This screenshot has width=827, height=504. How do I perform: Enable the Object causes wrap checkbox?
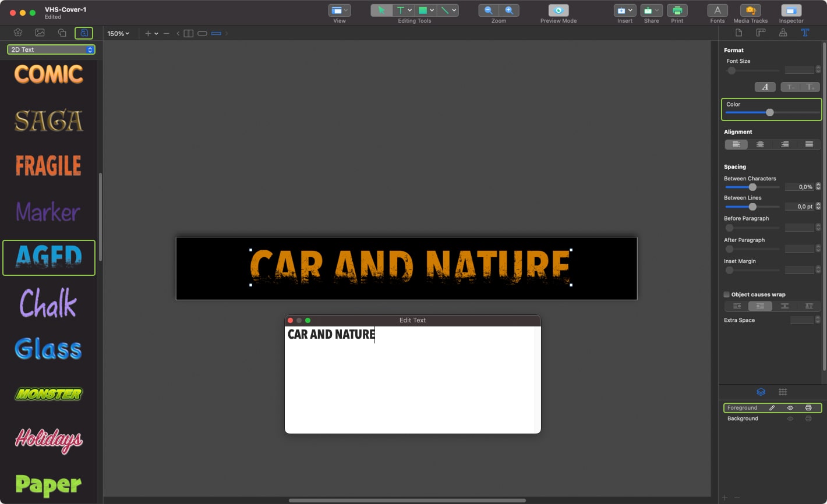[727, 294]
